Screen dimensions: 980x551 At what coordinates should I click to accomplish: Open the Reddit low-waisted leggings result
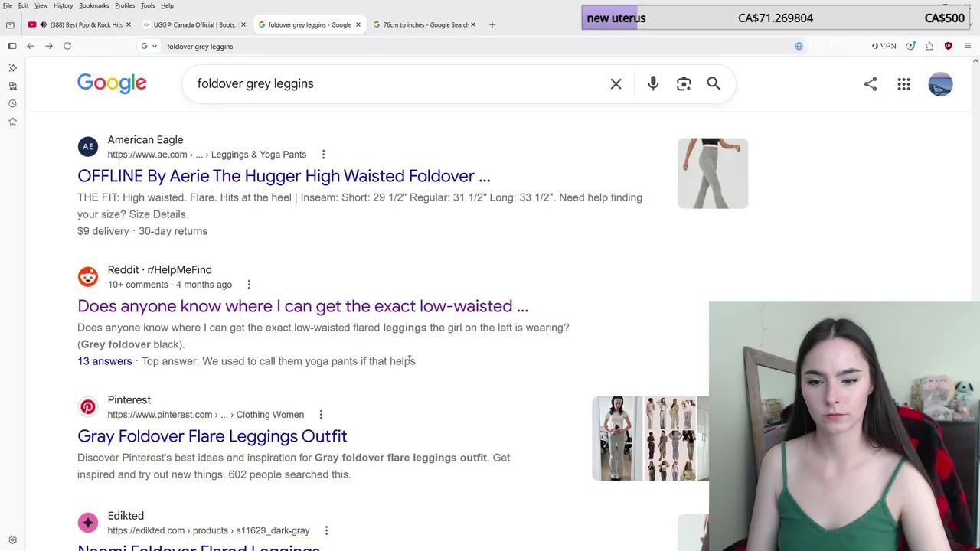coord(303,306)
